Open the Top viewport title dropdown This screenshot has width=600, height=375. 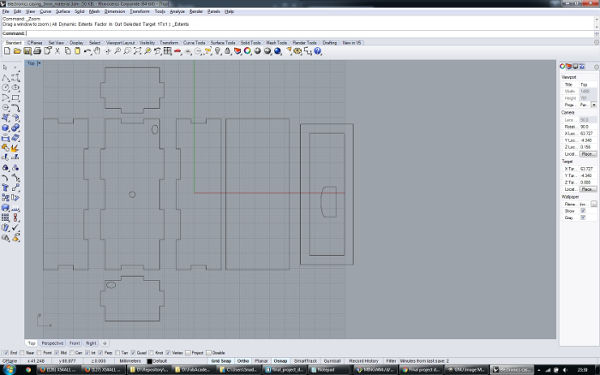[x=39, y=63]
